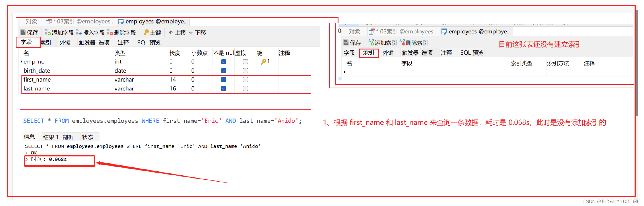Click the query icon on left 03索引 tab
The image size is (644, 206).
(49, 22)
